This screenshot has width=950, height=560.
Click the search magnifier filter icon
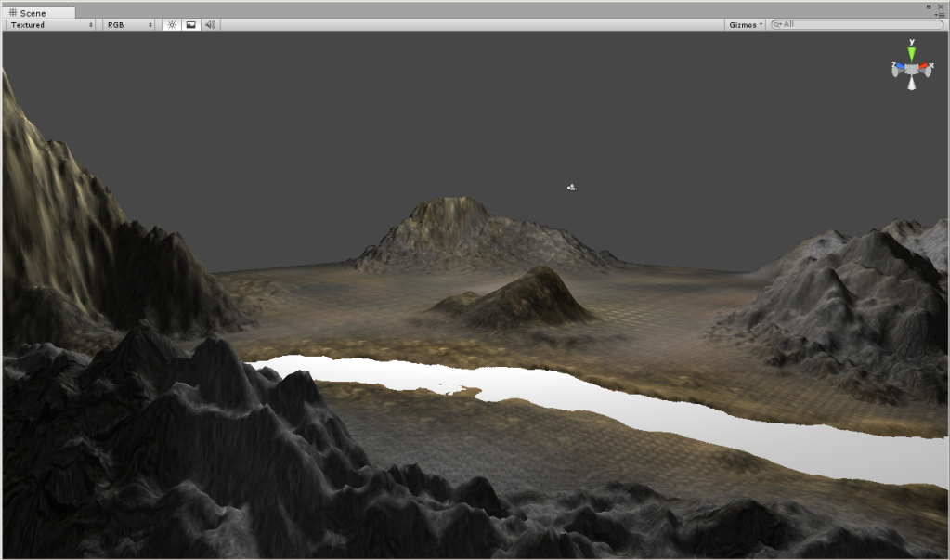778,25
